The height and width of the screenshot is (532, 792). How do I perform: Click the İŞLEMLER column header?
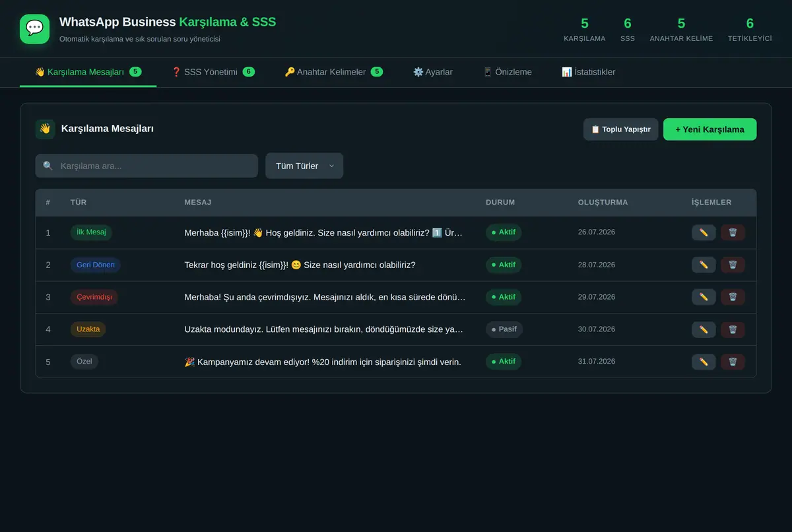(x=711, y=203)
